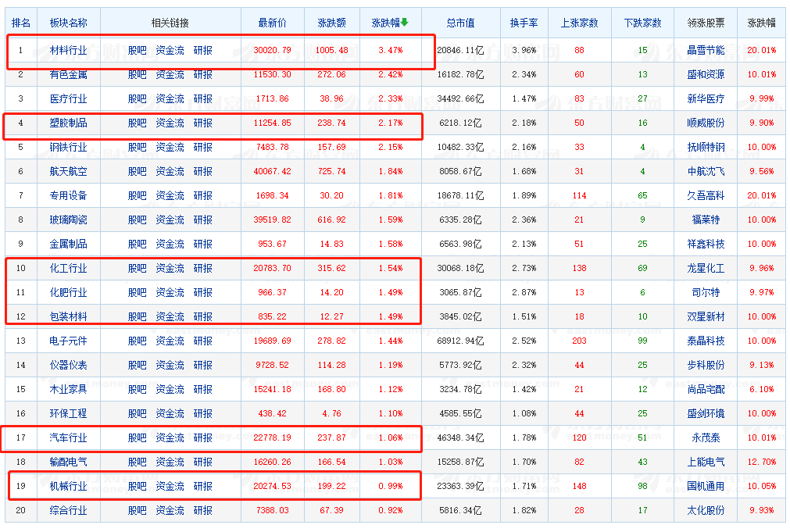Open leading stock 中航沈飞
The width and height of the screenshot is (790, 532).
pyautogui.click(x=705, y=172)
